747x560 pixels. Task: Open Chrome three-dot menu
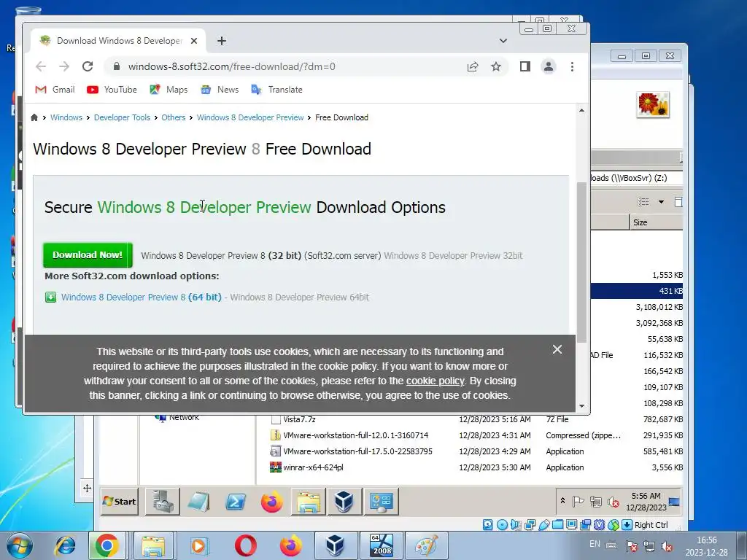pos(572,66)
